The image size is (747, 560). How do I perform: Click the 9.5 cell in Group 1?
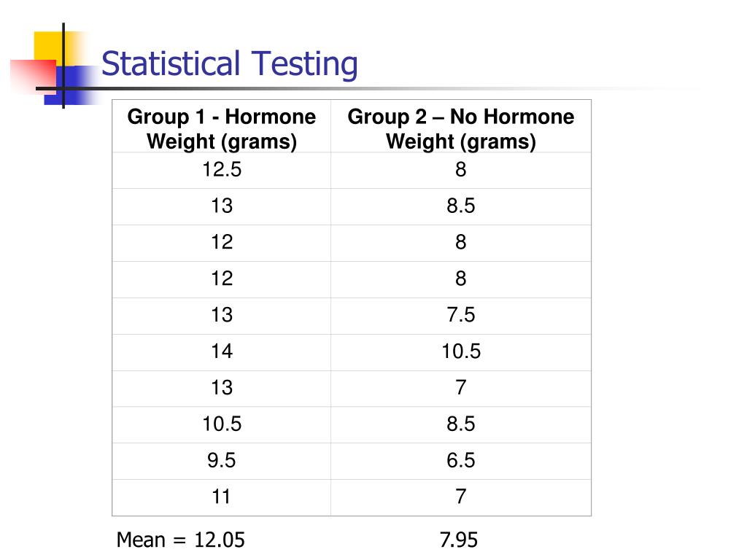click(x=222, y=461)
